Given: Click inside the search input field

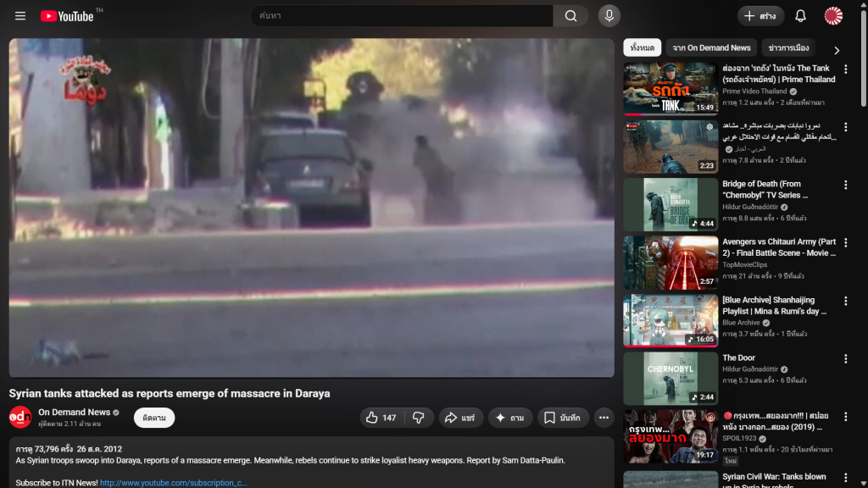Looking at the screenshot, I should coord(403,16).
